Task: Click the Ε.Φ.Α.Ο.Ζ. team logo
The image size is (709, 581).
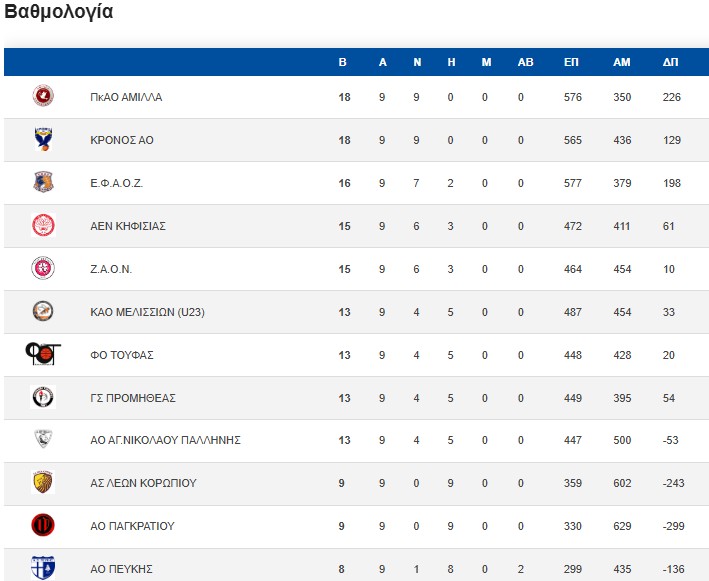Action: pyautogui.click(x=43, y=183)
